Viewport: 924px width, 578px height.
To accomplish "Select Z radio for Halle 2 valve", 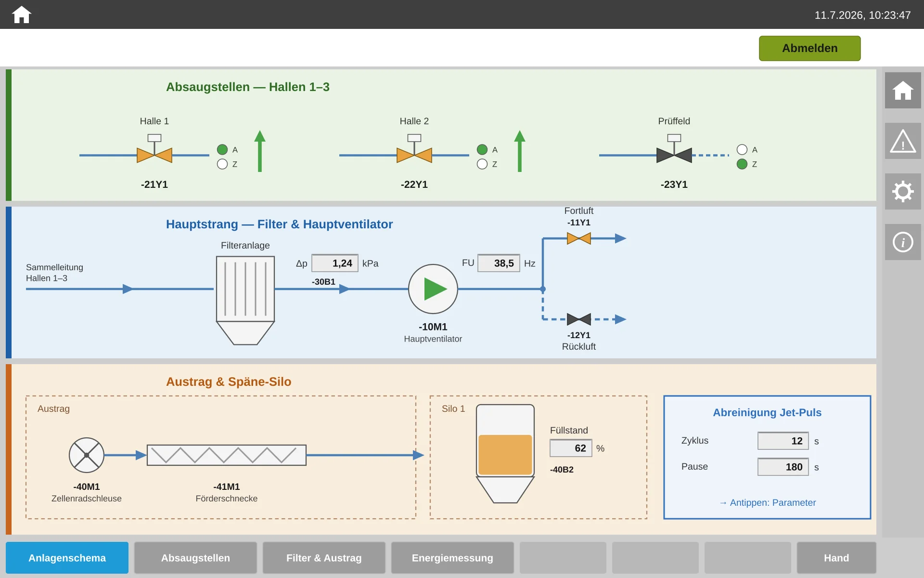I will [x=482, y=164].
